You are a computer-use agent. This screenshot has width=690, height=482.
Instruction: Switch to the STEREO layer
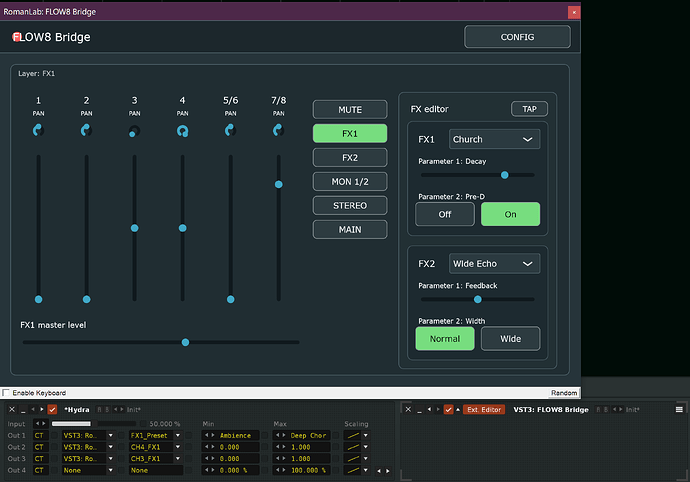tap(350, 205)
